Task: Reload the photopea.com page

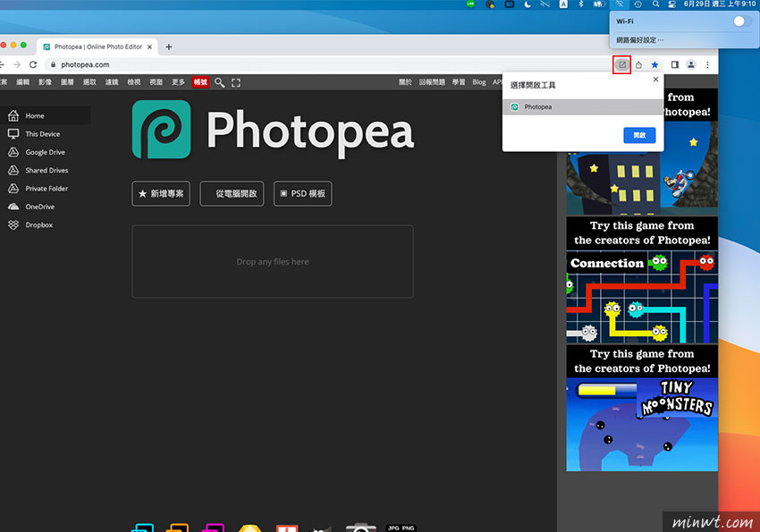Action: click(33, 64)
